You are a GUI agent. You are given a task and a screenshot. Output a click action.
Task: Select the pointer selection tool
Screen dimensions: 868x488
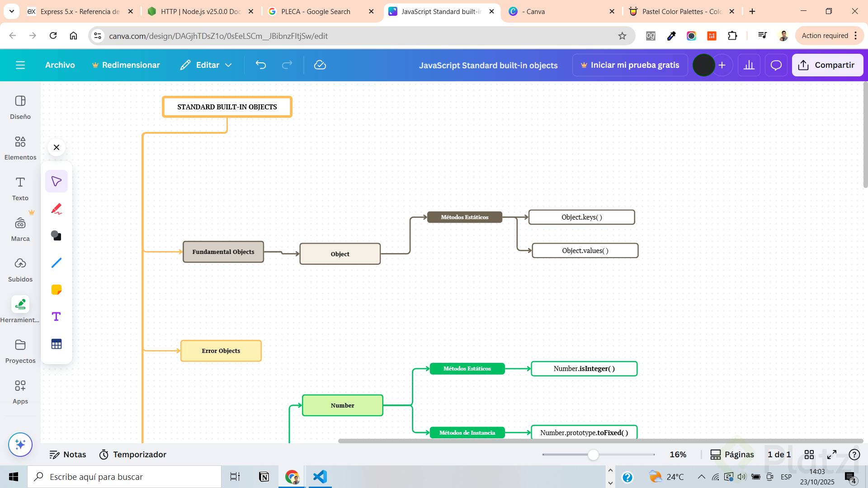57,181
